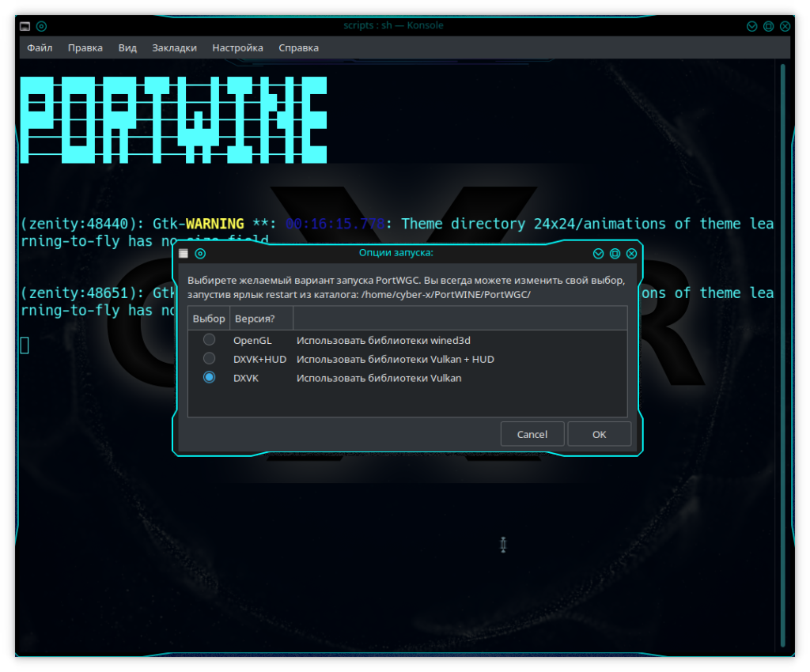Screen dimensions: 810x672
Task: Click the Konsole vertical scrollbar
Action: pyautogui.click(x=783, y=356)
